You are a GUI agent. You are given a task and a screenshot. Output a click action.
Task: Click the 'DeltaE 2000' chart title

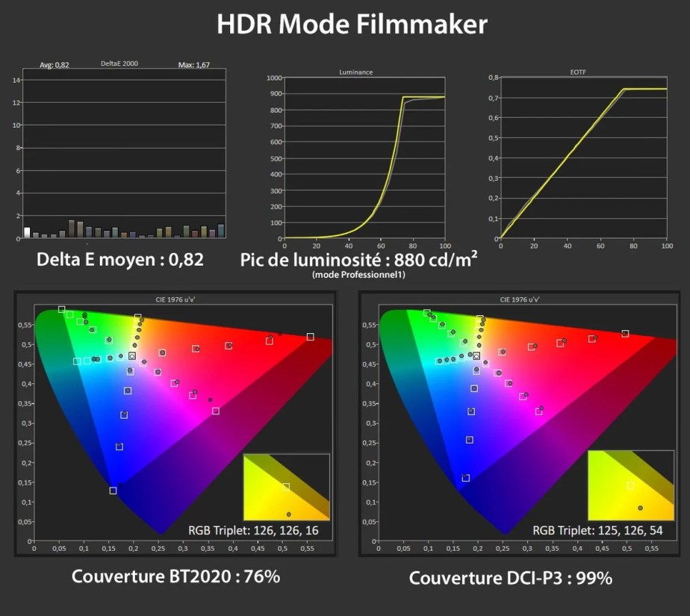click(119, 63)
